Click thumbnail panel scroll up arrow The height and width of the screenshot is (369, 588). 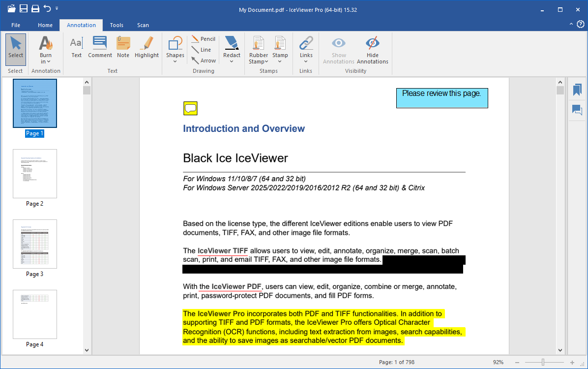[x=87, y=82]
